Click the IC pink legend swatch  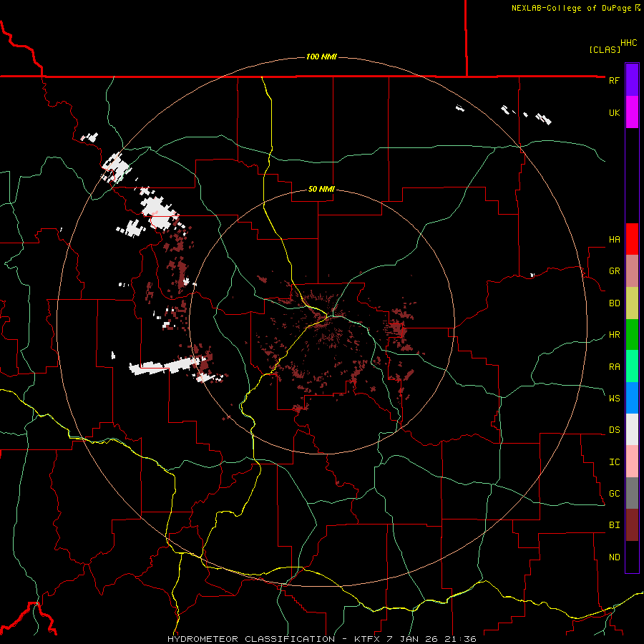632,462
